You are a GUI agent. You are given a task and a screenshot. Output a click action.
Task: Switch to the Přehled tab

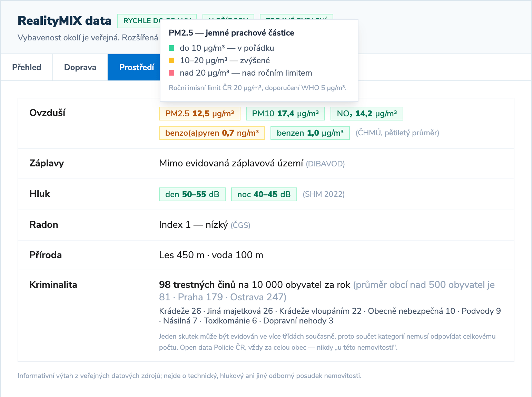coord(27,67)
